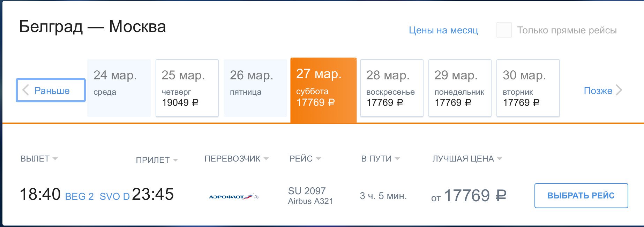Select the 28 мар. воскресенье date tab
Viewport: 644px width, 227px height.
[392, 88]
